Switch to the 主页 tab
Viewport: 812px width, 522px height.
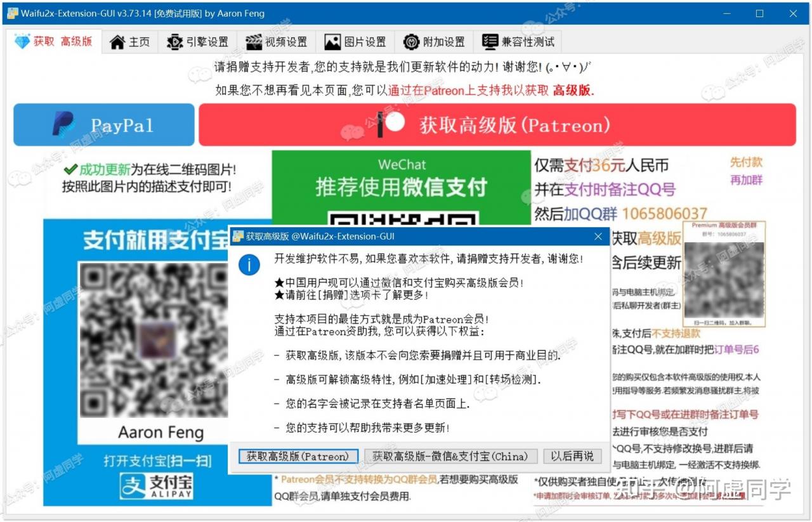[129, 42]
